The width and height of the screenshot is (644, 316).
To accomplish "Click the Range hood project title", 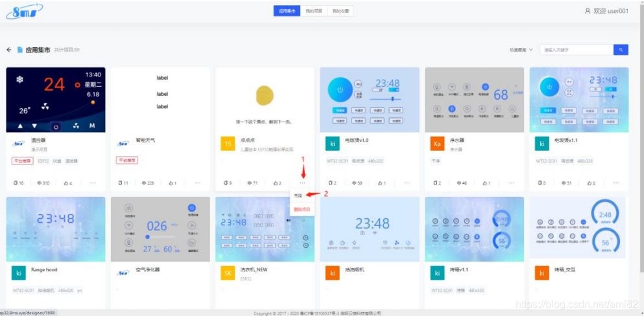I will 44,269.
